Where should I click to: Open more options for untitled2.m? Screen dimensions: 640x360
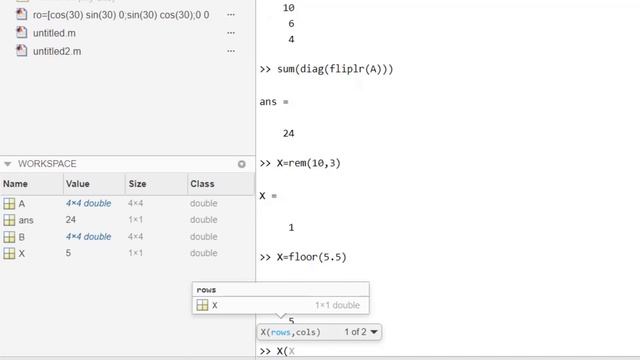click(x=231, y=51)
